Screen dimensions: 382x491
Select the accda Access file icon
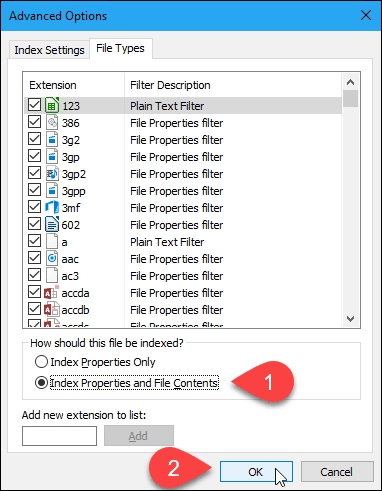point(52,293)
